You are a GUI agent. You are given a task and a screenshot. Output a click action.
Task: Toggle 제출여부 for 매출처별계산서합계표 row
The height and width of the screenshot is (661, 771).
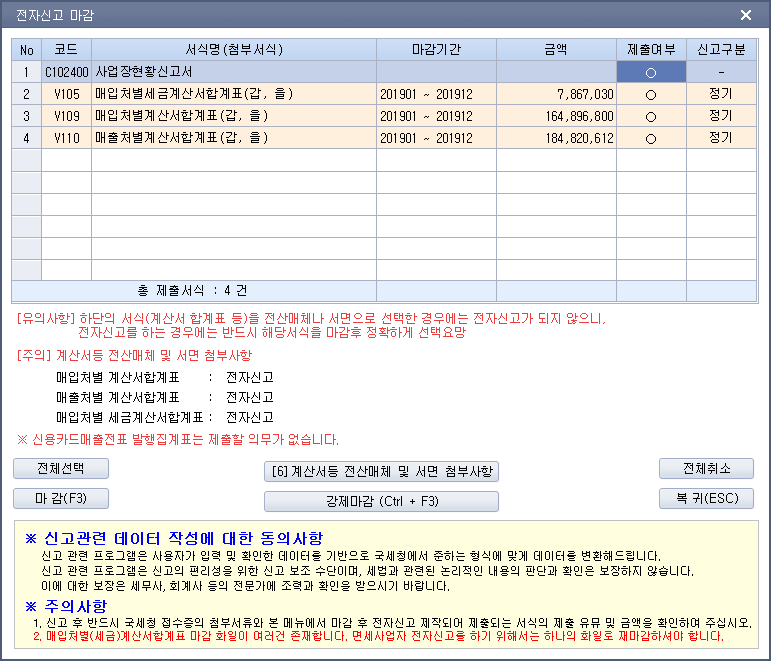click(x=651, y=138)
